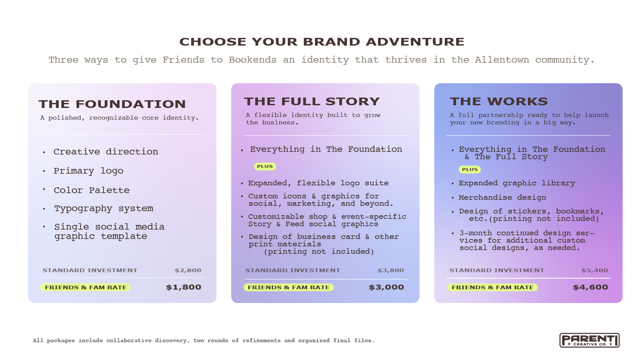The image size is (644, 362).
Task: Select The Full Story Friends & Fam Rate badge
Action: coord(288,288)
